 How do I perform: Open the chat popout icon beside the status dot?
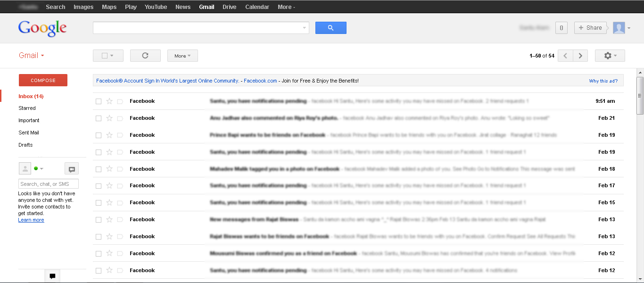(72, 169)
